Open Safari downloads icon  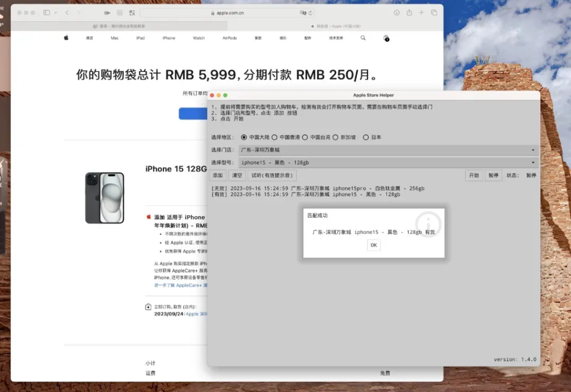click(396, 12)
